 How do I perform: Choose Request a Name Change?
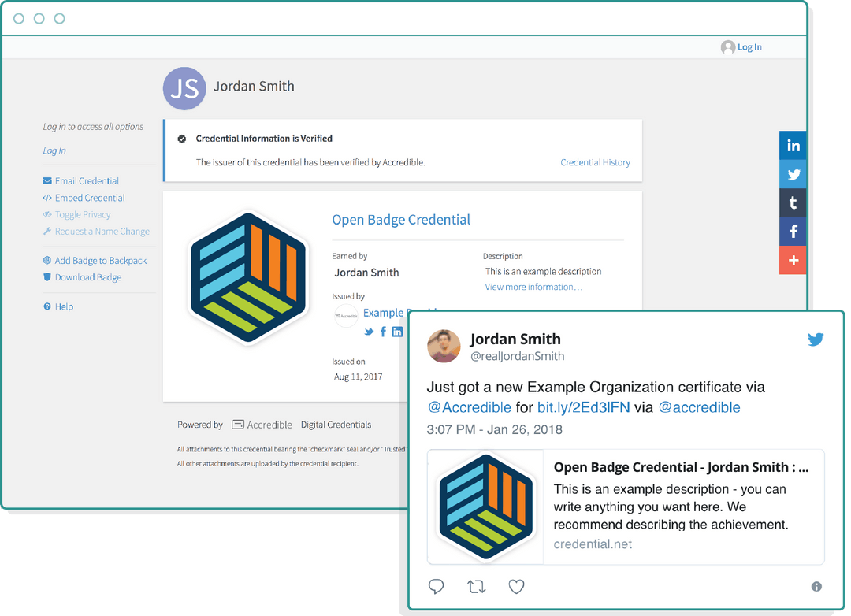(102, 232)
